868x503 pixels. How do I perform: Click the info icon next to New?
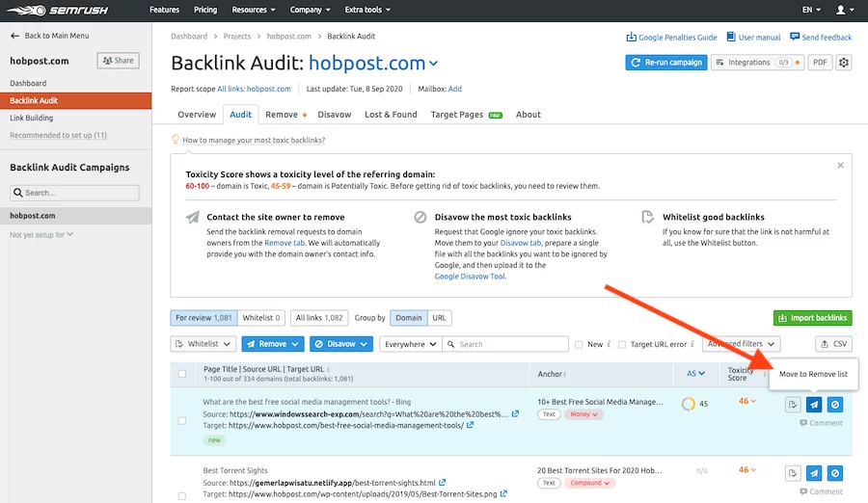[609, 344]
